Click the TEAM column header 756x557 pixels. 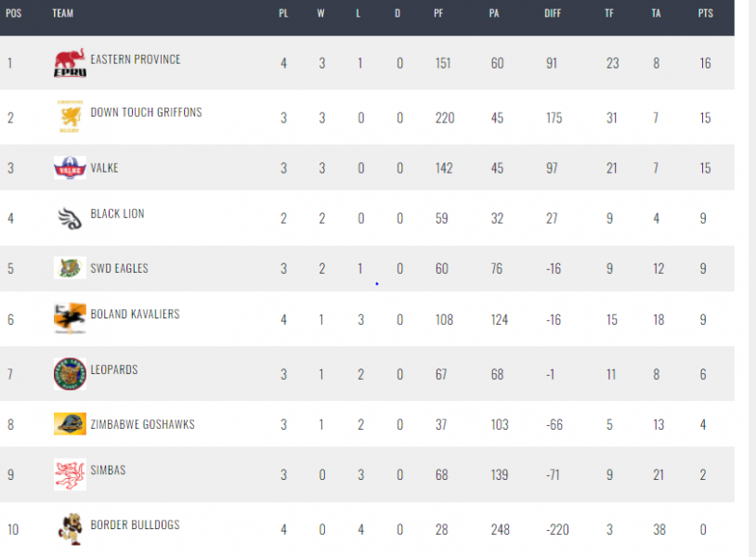tap(62, 14)
